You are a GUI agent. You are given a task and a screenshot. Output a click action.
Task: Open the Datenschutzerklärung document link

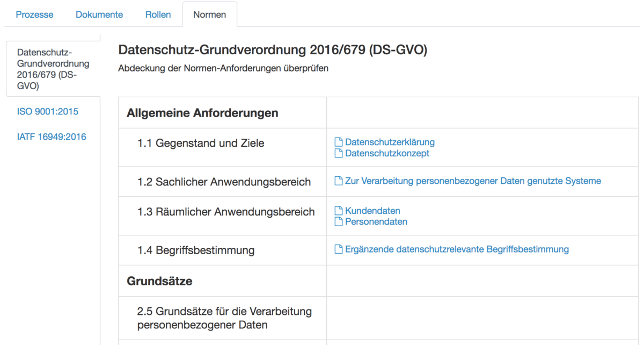pos(390,142)
